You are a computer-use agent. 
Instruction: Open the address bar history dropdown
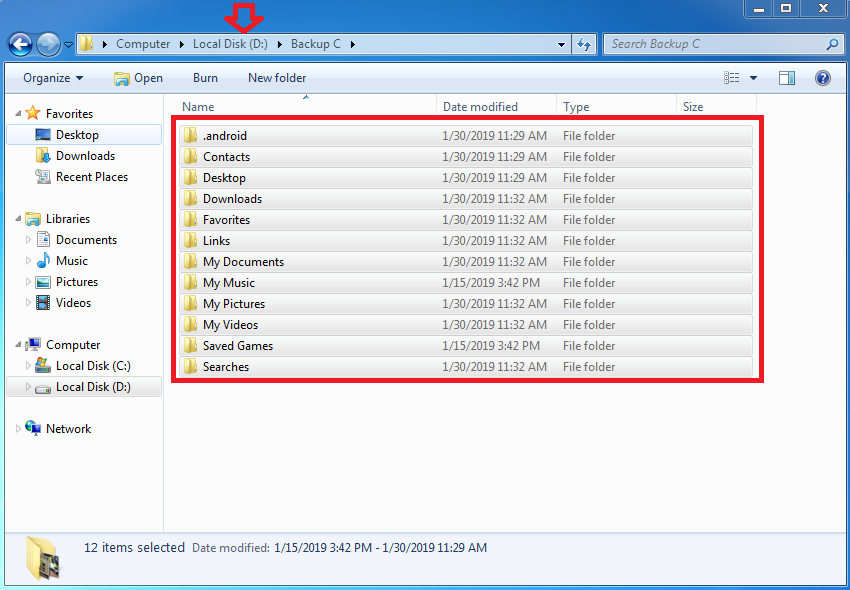(x=562, y=45)
